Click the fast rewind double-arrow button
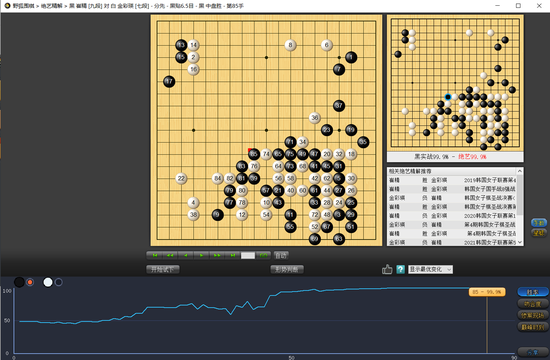The height and width of the screenshot is (360, 550). click(170, 255)
